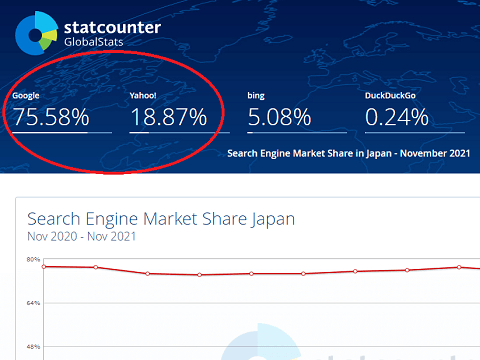Click the 75.58% Google share value
This screenshot has height=360, width=480.
coord(51,117)
